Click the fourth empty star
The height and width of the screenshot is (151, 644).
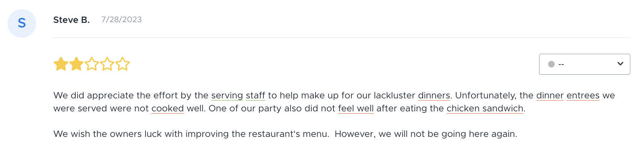(107, 64)
